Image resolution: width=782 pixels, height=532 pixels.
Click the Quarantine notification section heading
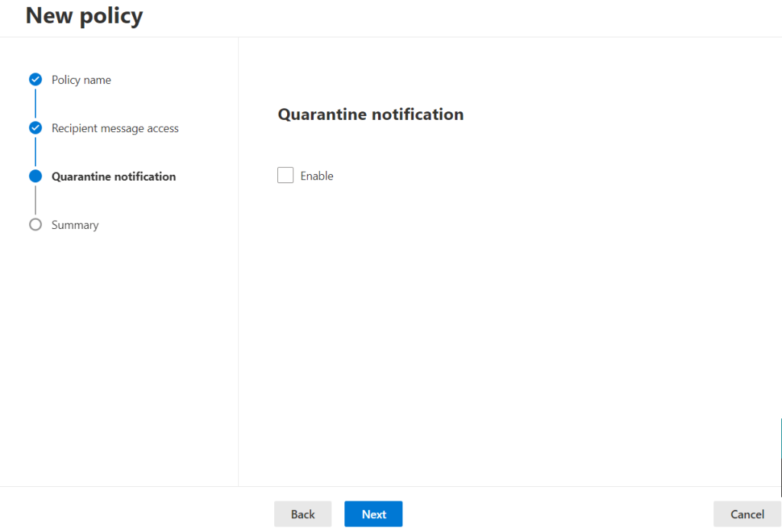pyautogui.click(x=370, y=114)
